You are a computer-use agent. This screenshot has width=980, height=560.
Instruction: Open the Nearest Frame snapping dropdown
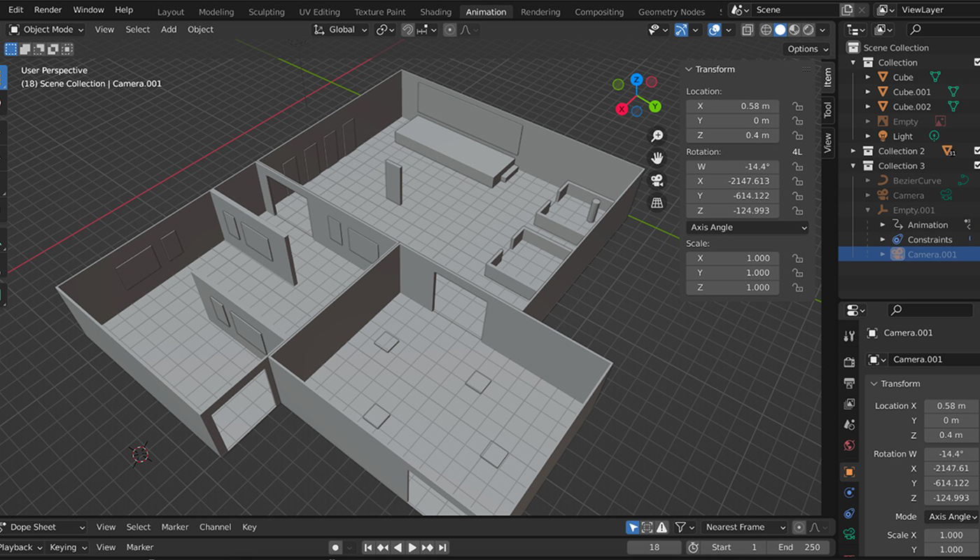(x=745, y=527)
